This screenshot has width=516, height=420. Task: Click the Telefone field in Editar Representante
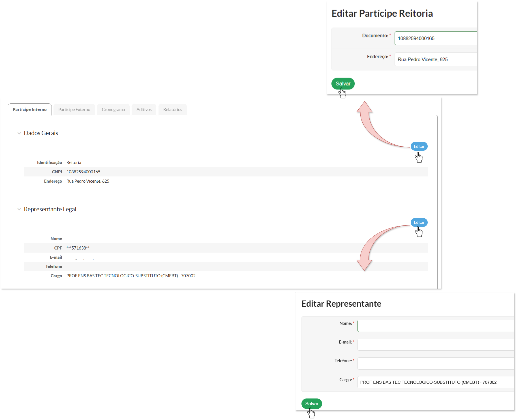(436, 363)
